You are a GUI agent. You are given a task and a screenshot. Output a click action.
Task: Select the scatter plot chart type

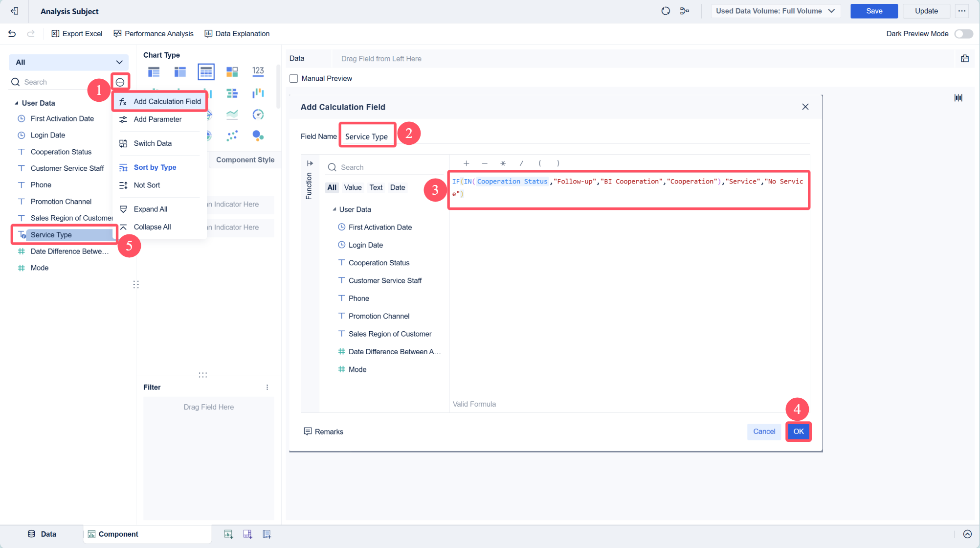(233, 137)
